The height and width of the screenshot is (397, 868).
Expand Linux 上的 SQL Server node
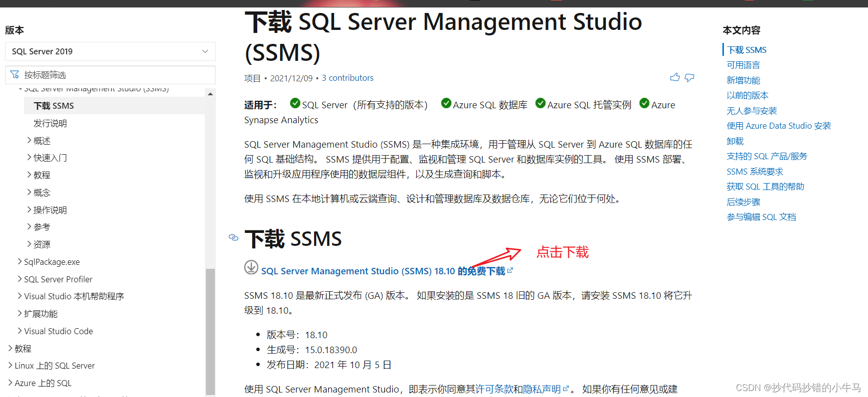[10, 365]
